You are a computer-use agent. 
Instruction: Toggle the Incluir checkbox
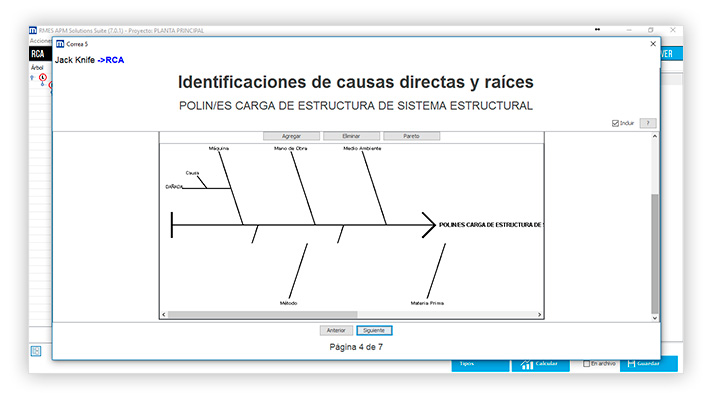pyautogui.click(x=615, y=123)
